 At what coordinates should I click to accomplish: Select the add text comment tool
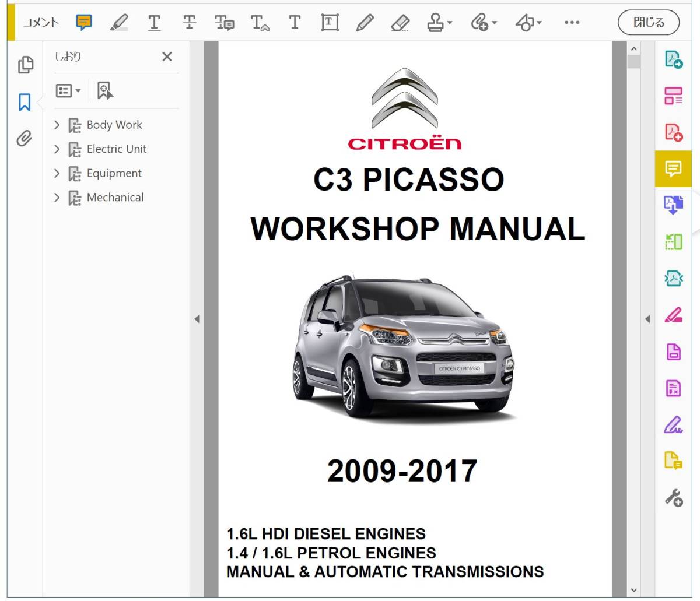point(295,23)
